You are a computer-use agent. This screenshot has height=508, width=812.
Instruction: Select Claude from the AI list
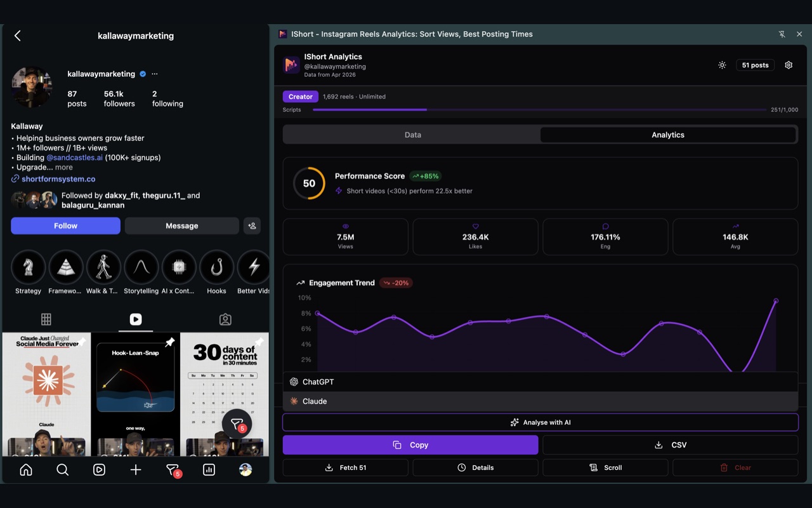coord(540,401)
